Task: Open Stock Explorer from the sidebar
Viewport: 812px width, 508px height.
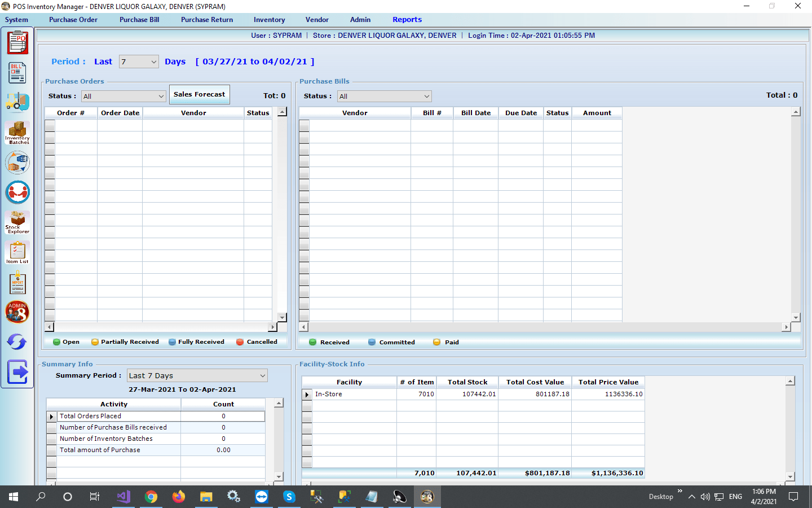Action: pyautogui.click(x=17, y=222)
